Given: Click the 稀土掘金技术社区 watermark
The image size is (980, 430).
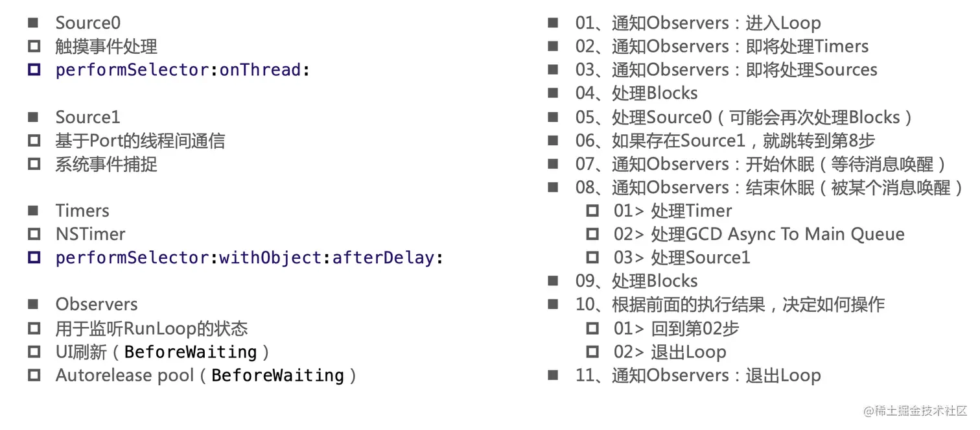Looking at the screenshot, I should (x=915, y=411).
